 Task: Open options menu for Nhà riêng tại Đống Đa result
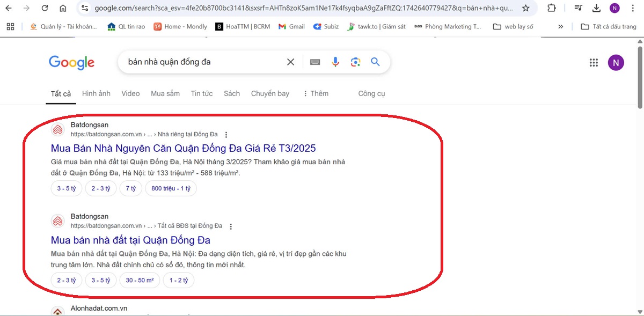coord(226,135)
